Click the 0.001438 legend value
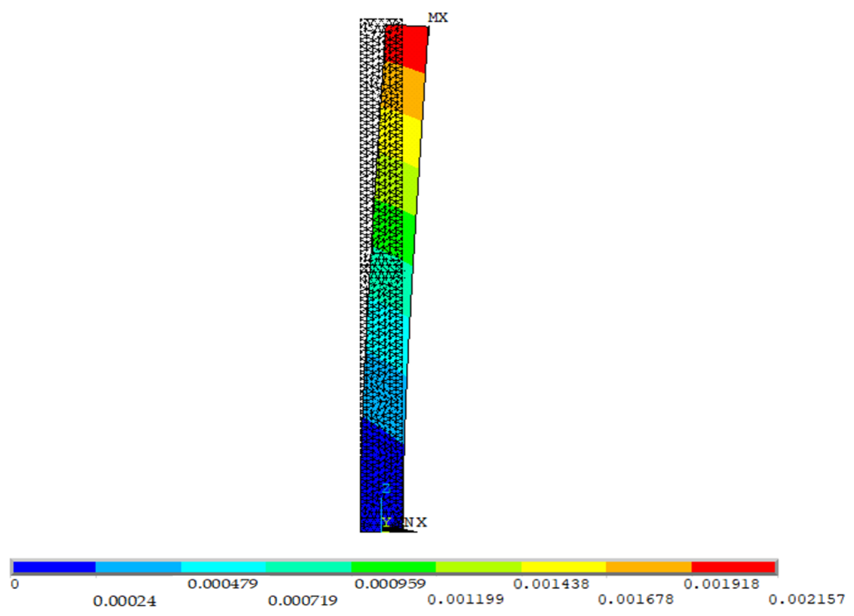This screenshot has width=854, height=616. click(x=551, y=584)
